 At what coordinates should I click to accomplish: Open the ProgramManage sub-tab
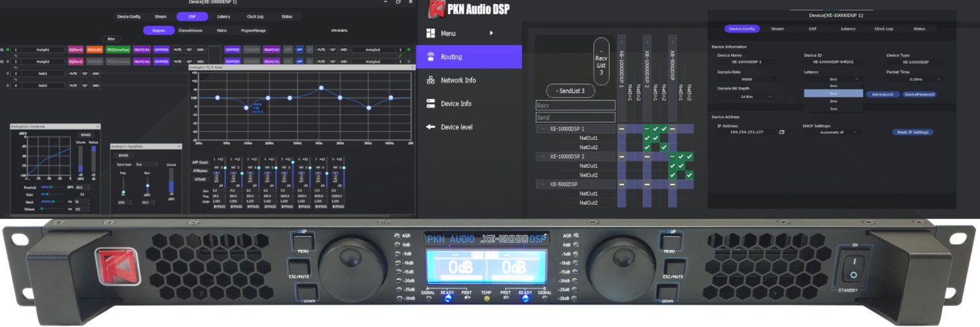[253, 30]
